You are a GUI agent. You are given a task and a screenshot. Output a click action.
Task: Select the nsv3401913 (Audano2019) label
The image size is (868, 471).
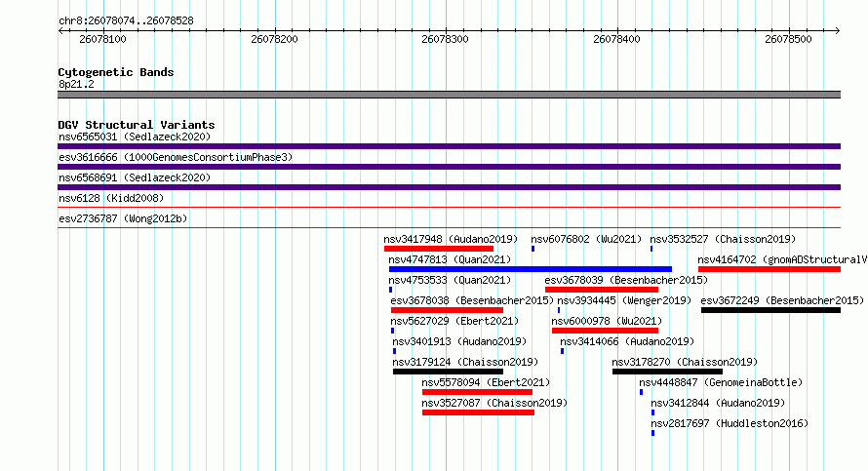(459, 341)
